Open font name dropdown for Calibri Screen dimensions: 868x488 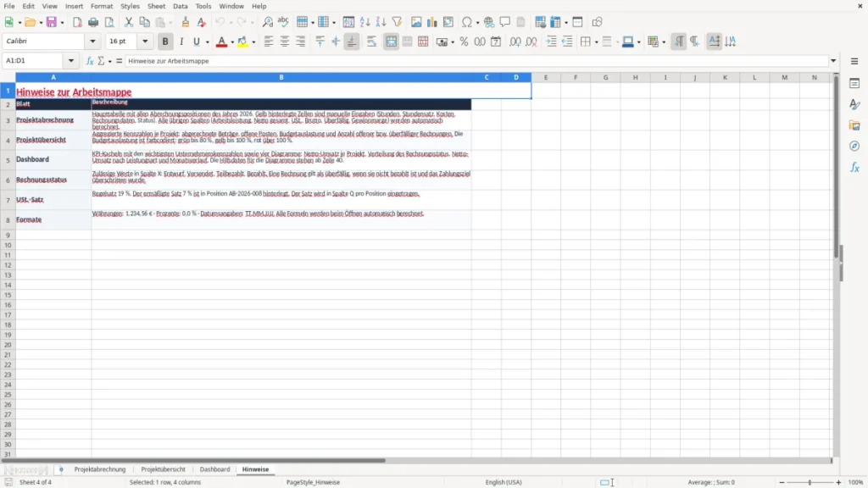92,41
